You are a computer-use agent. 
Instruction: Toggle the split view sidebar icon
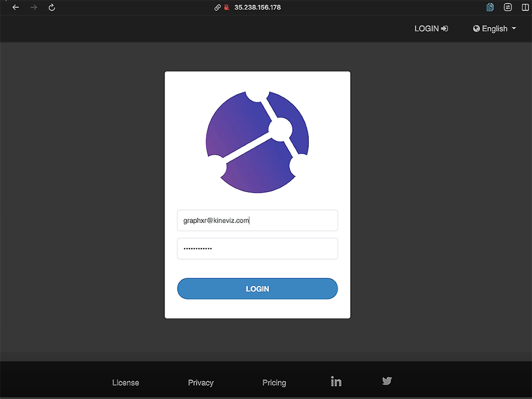[x=525, y=7]
